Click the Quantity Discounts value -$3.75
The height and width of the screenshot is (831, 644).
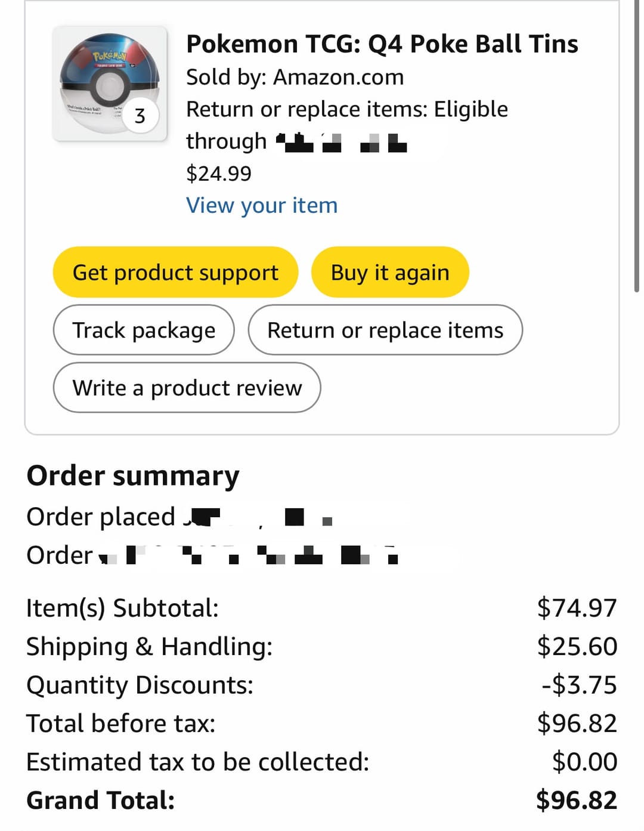[579, 685]
